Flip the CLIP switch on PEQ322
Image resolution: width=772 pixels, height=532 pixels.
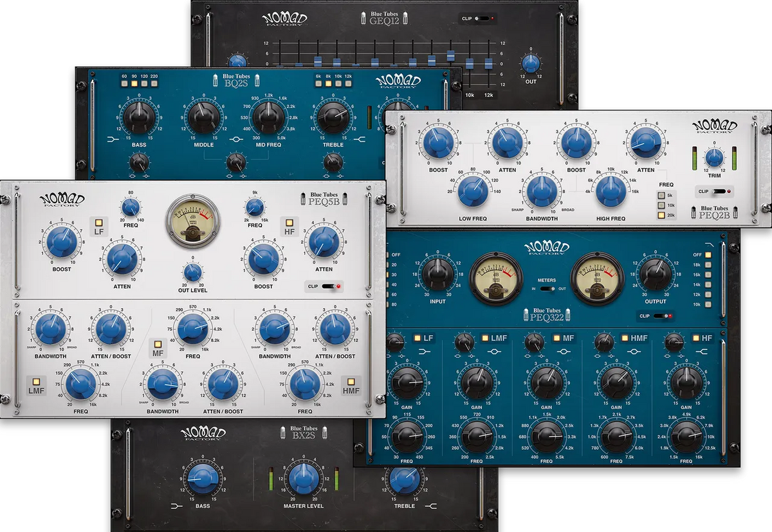(x=663, y=316)
